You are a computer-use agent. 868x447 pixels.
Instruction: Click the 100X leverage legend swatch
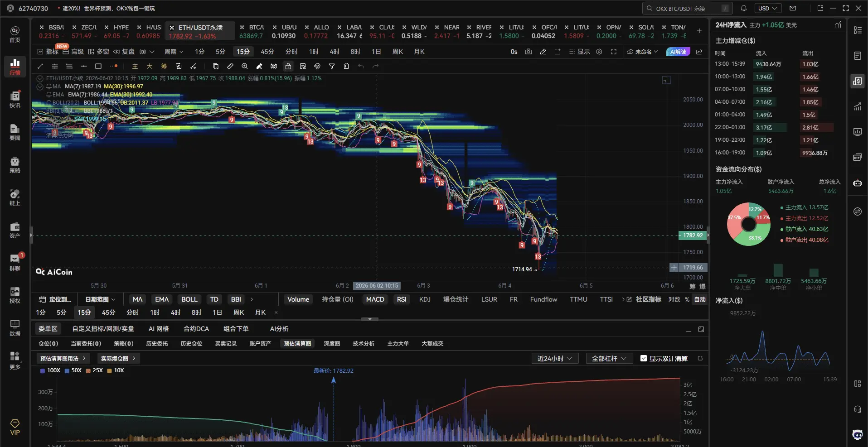43,370
